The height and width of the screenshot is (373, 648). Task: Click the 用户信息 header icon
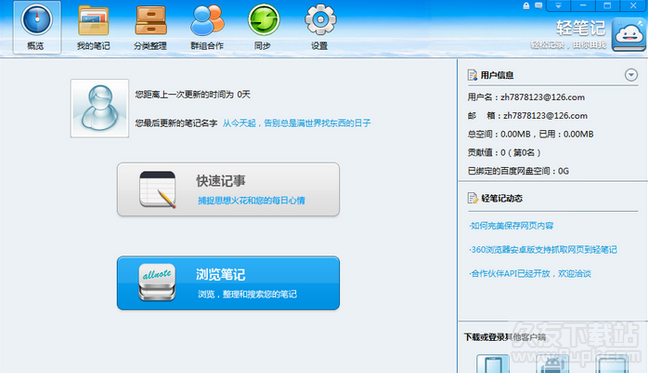[x=472, y=75]
